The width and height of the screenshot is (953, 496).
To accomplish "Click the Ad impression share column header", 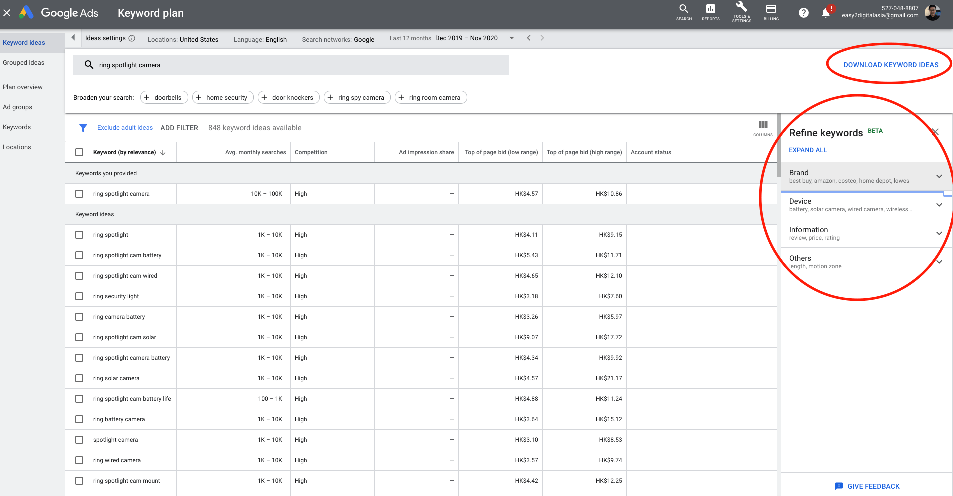I will (x=426, y=153).
